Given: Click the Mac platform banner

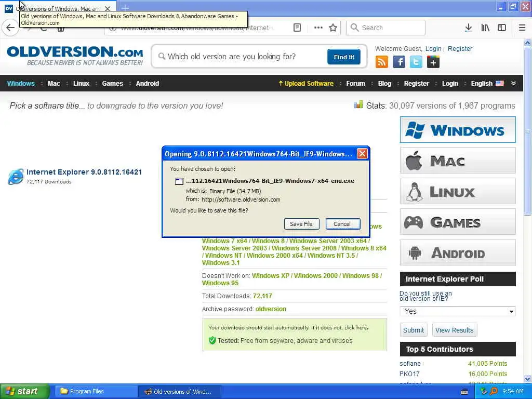Looking at the screenshot, I should pyautogui.click(x=458, y=161).
